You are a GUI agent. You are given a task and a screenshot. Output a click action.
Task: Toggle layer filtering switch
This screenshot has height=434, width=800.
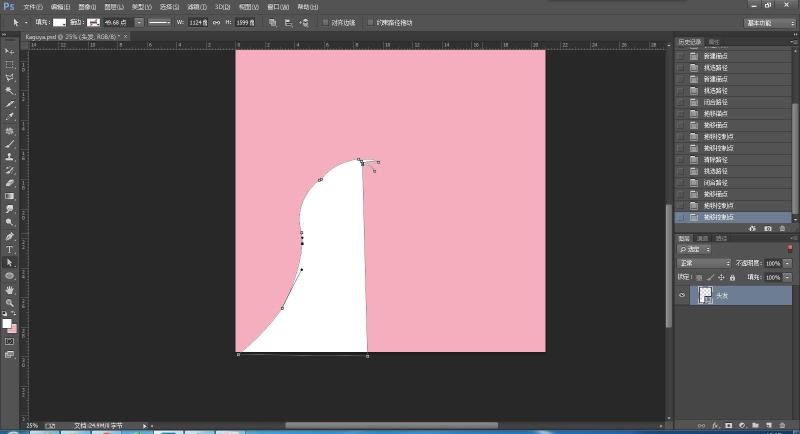click(x=790, y=249)
